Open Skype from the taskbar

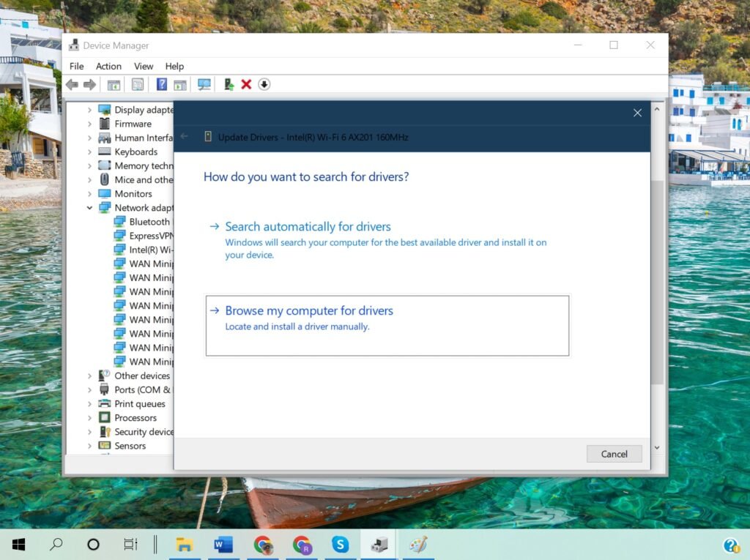click(340, 544)
